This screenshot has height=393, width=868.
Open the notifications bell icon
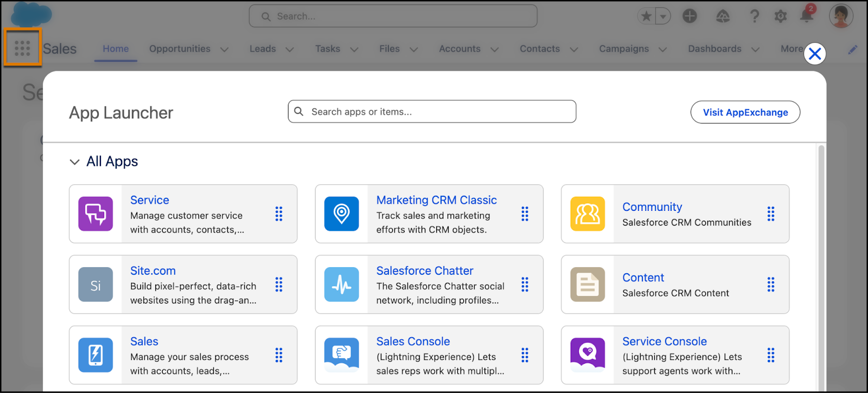click(807, 16)
